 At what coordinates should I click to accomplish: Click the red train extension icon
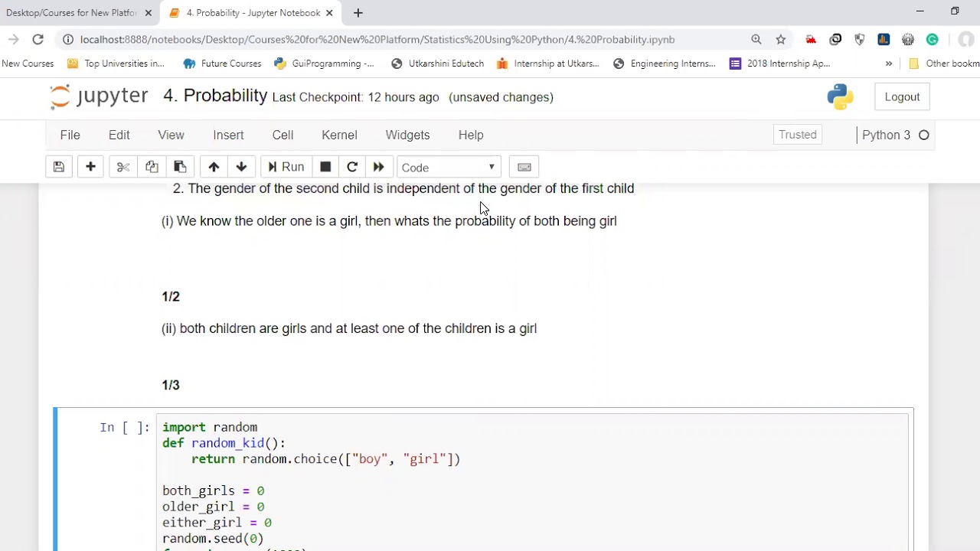point(811,39)
